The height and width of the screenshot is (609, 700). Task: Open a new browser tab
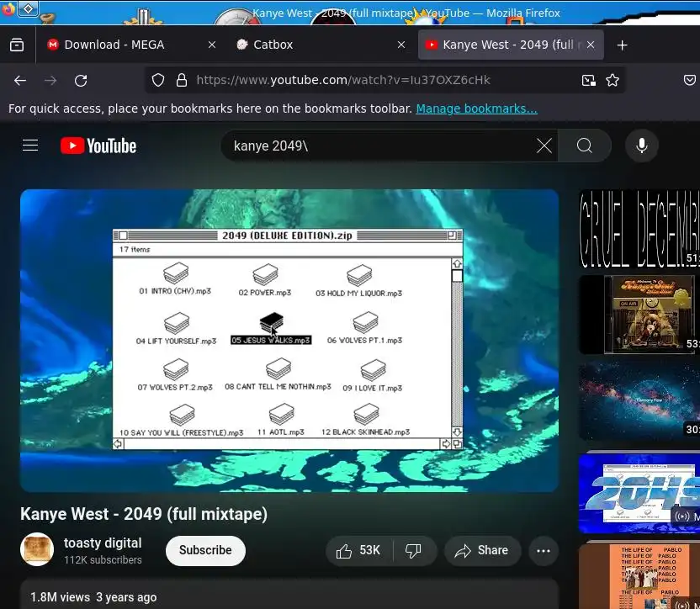(x=622, y=45)
